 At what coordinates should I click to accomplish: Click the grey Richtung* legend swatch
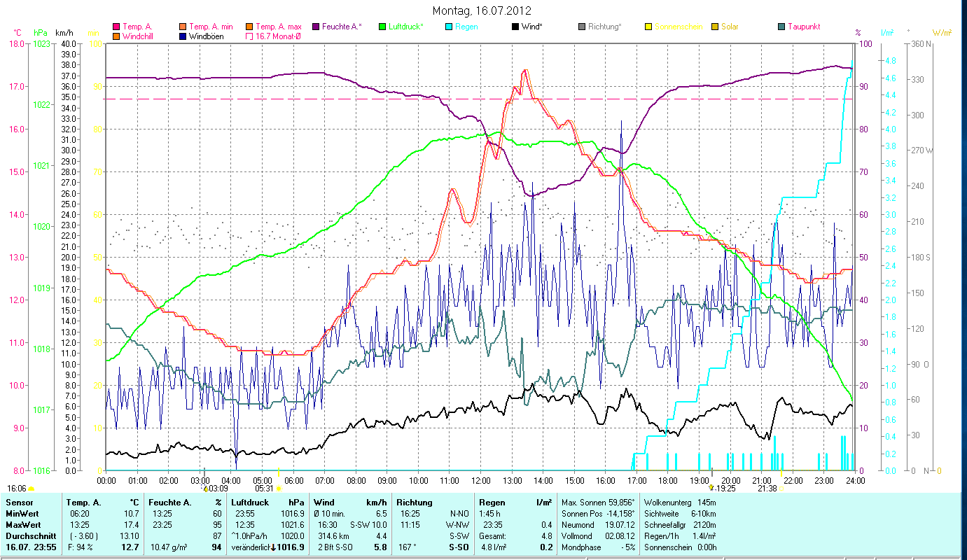(x=581, y=27)
